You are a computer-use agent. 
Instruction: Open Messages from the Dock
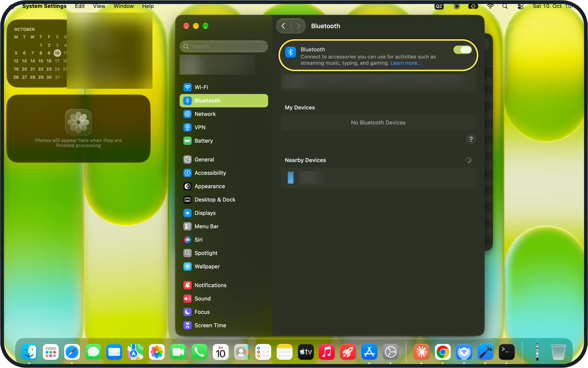pyautogui.click(x=93, y=352)
